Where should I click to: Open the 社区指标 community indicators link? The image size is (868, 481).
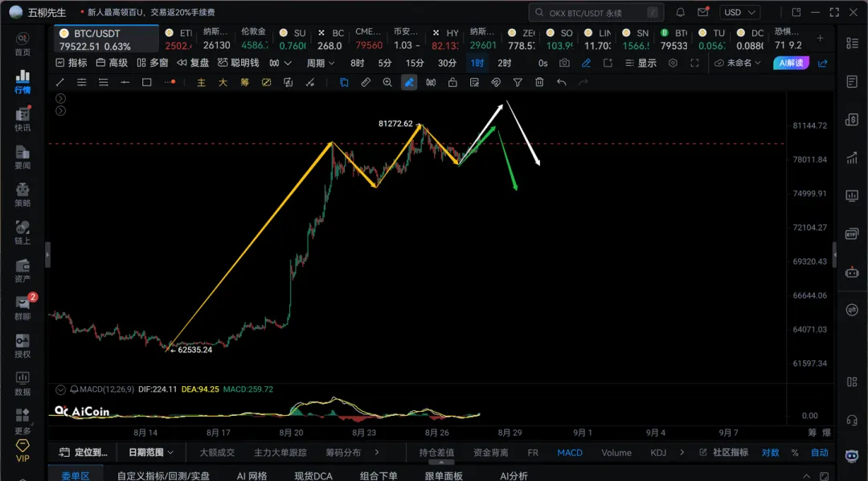point(723,453)
